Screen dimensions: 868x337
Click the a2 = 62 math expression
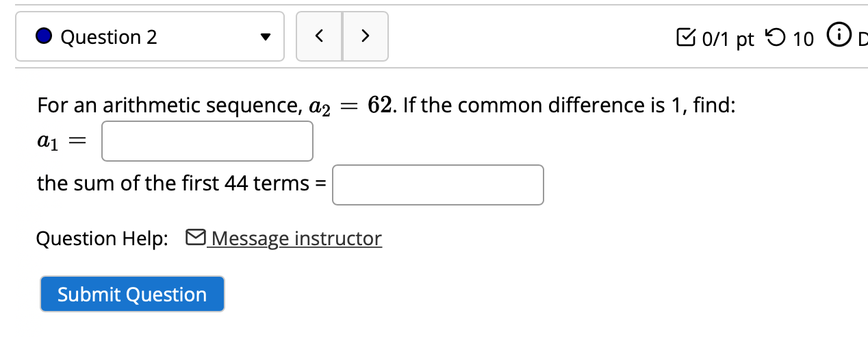[x=351, y=106]
